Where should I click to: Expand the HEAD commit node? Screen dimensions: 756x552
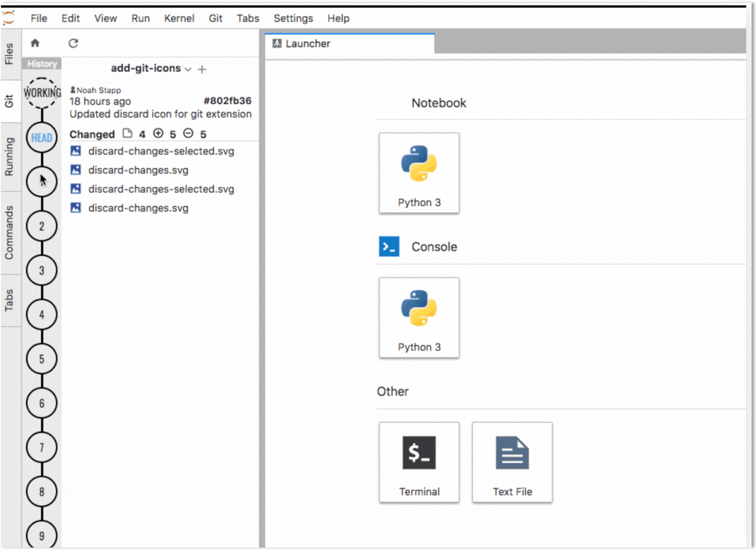pyautogui.click(x=41, y=138)
